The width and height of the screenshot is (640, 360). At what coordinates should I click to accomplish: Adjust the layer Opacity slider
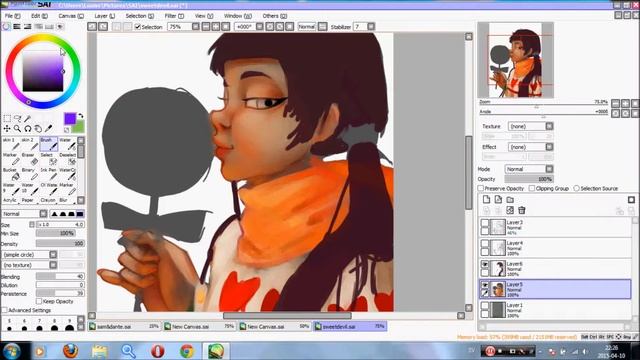pos(529,179)
